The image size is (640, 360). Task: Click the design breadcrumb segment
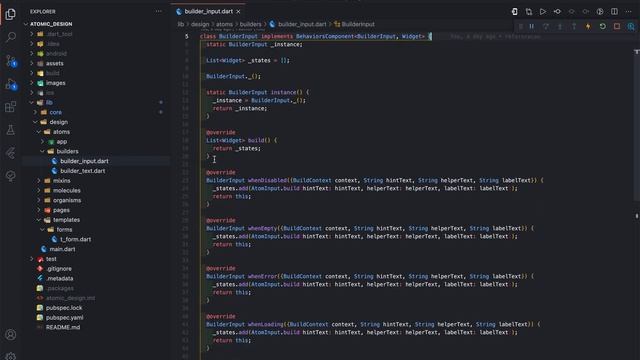point(200,24)
